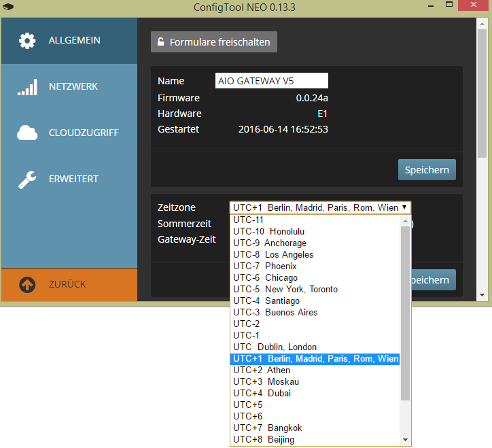Image resolution: width=492 pixels, height=448 pixels.
Task: Click the Name input field
Action: (x=271, y=81)
